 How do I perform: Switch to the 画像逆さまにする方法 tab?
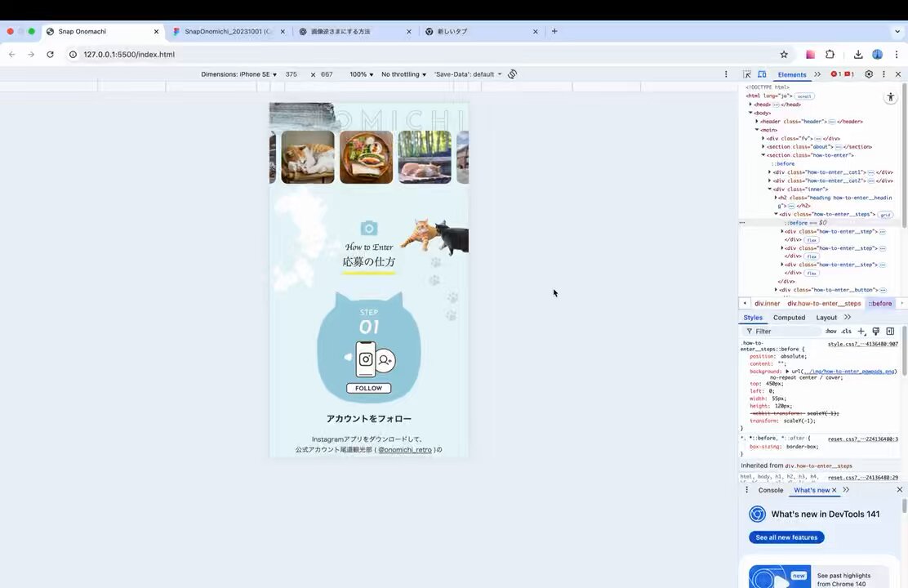click(355, 31)
